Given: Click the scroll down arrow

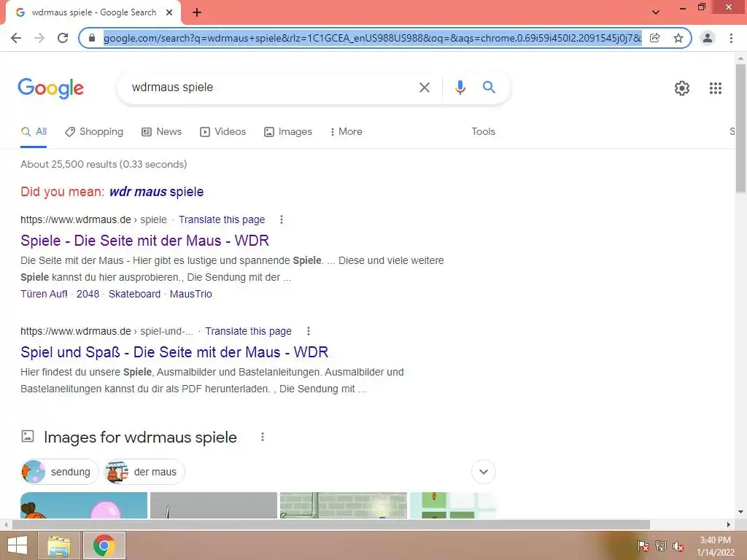Looking at the screenshot, I should pyautogui.click(x=740, y=512).
